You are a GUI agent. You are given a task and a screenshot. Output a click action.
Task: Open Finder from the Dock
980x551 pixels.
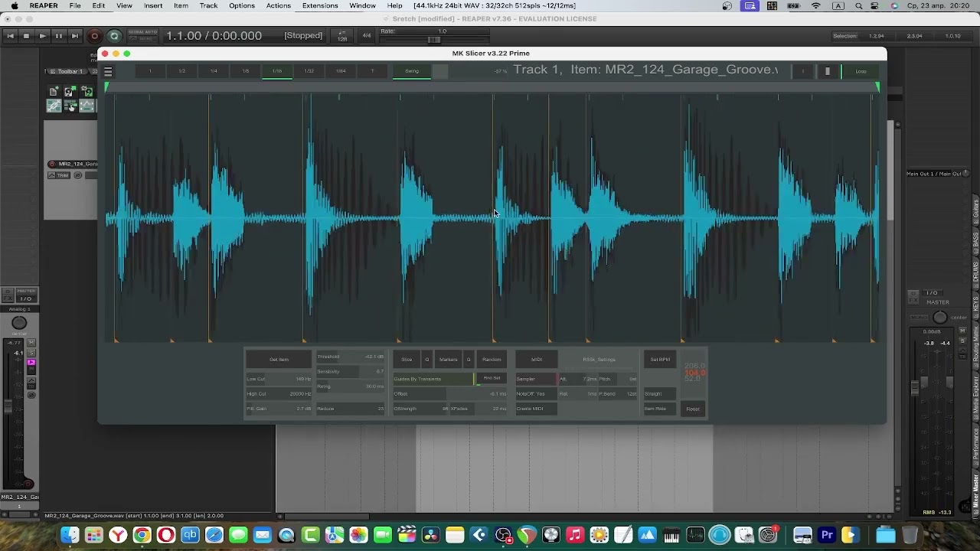pos(70,535)
